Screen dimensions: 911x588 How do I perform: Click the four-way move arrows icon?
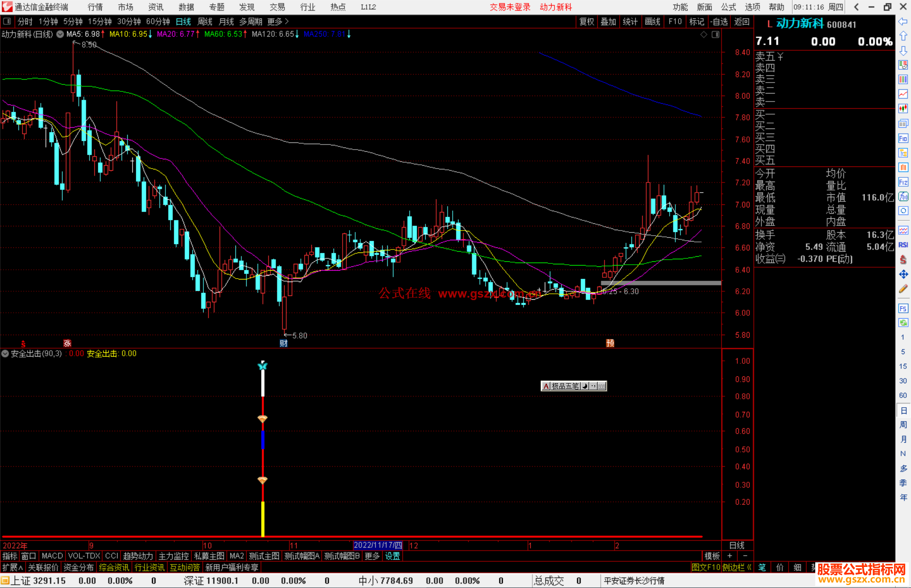(x=903, y=274)
